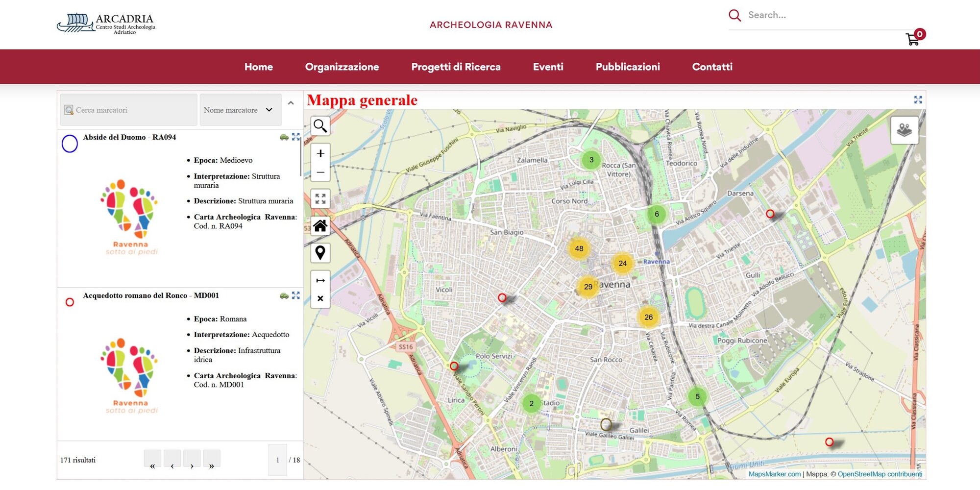The height and width of the screenshot is (490, 980).
Task: Open the Nome marcatore dropdown
Action: 240,110
